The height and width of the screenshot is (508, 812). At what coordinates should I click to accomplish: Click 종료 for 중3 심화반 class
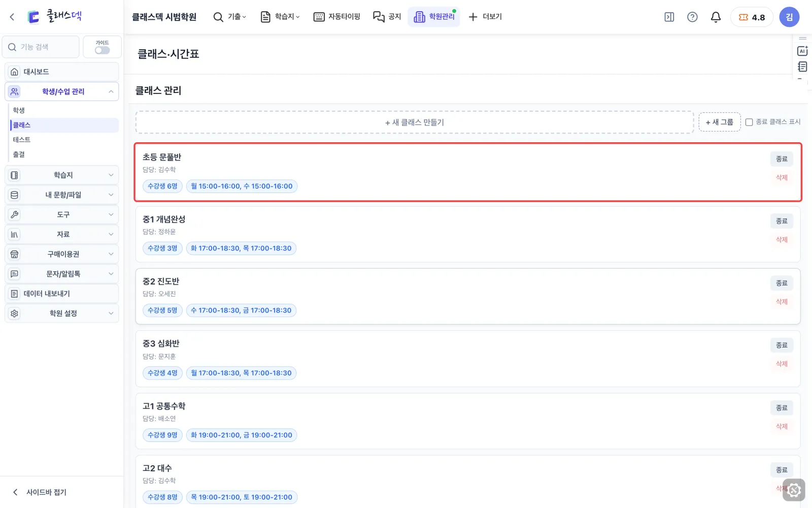(x=782, y=345)
